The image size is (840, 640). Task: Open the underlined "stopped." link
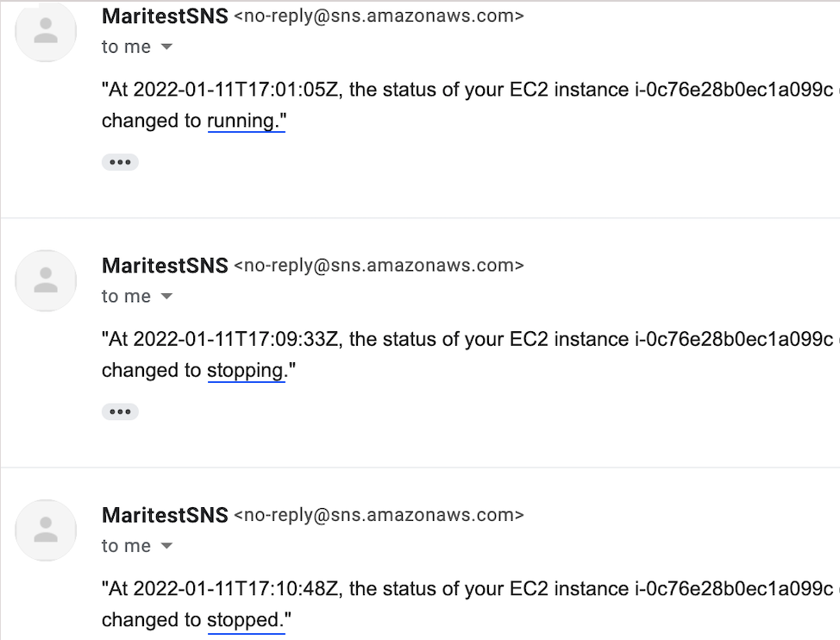(245, 620)
